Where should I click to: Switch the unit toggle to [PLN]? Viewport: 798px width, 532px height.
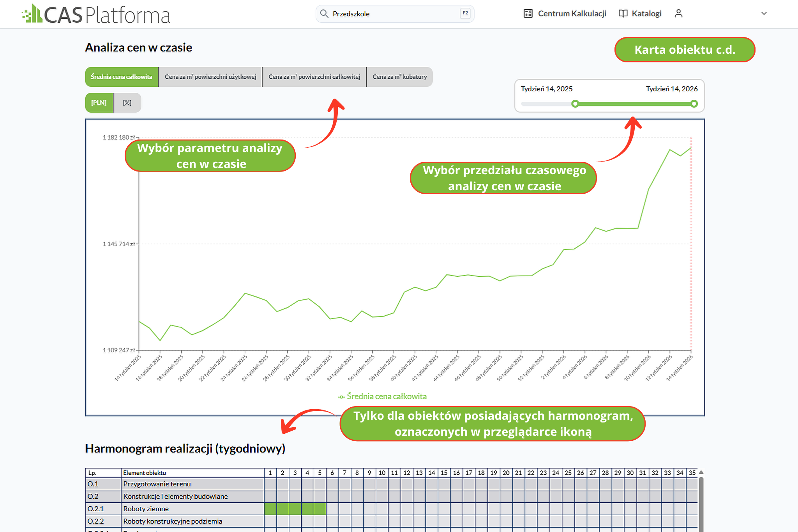[99, 103]
